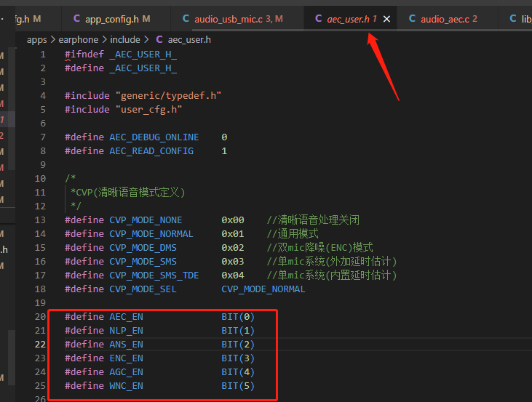Screen dimensions: 532x402
Task: Click the CVP_MODE_SMS_TDE macro name
Action: click(154, 276)
